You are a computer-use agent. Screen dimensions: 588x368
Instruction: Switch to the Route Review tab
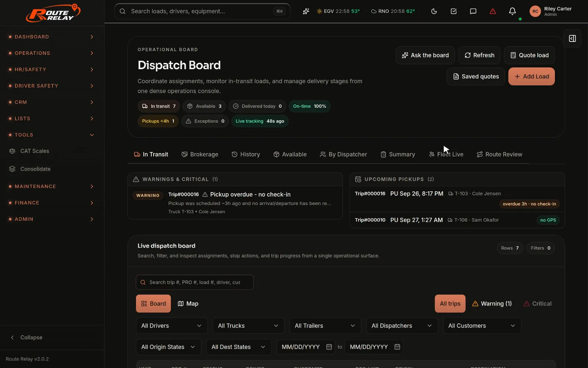click(x=499, y=155)
